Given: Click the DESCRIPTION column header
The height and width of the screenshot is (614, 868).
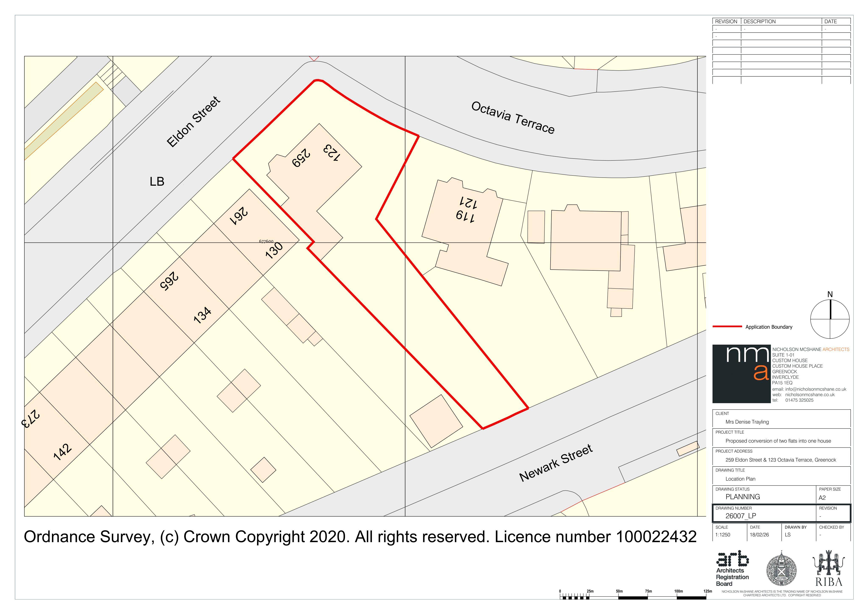Looking at the screenshot, I should (x=759, y=22).
